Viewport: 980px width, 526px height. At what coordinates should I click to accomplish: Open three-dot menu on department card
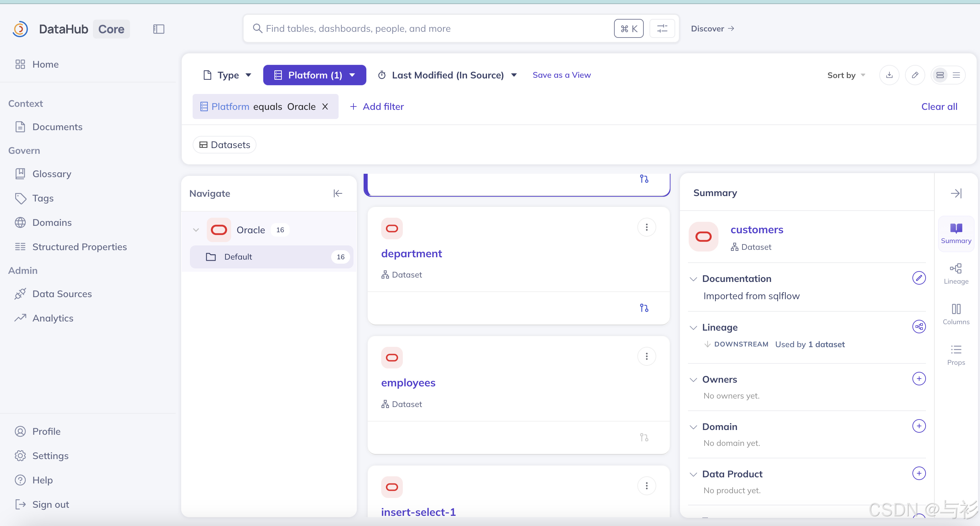click(646, 227)
